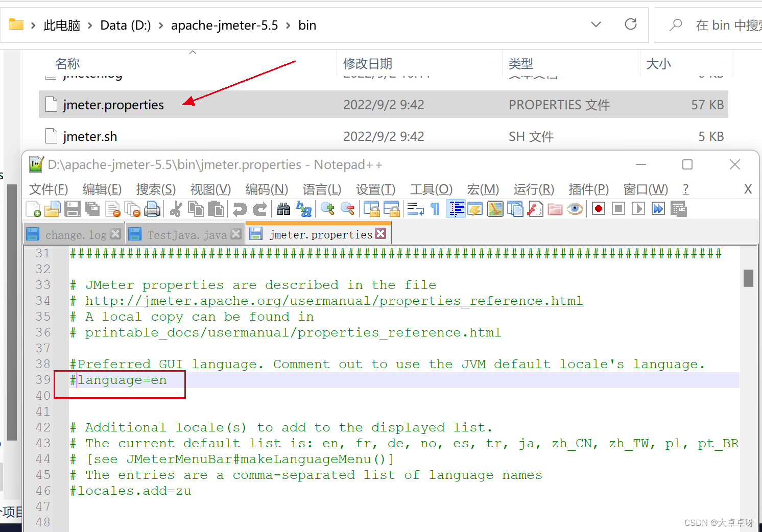The width and height of the screenshot is (762, 532).
Task: Click the New file toolbar icon
Action: click(x=33, y=209)
